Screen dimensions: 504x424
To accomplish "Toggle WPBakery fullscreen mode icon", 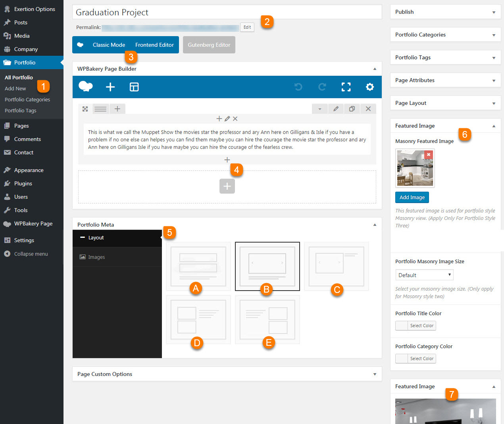I will [346, 87].
